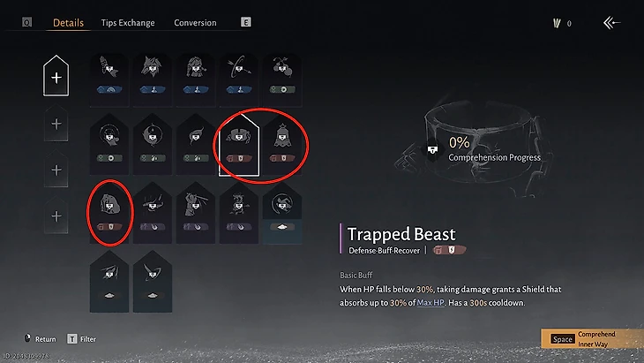Select the wolf head Inner Way card
This screenshot has width=644, height=363.
coord(153,78)
